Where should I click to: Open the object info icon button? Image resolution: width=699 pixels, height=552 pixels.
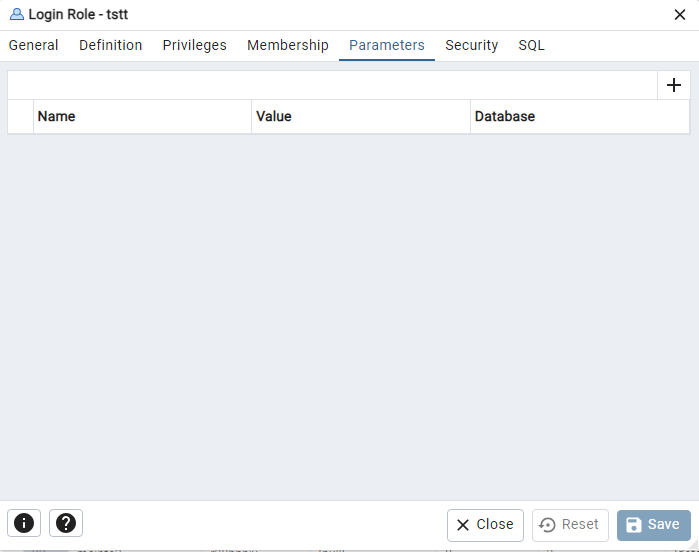coord(24,523)
